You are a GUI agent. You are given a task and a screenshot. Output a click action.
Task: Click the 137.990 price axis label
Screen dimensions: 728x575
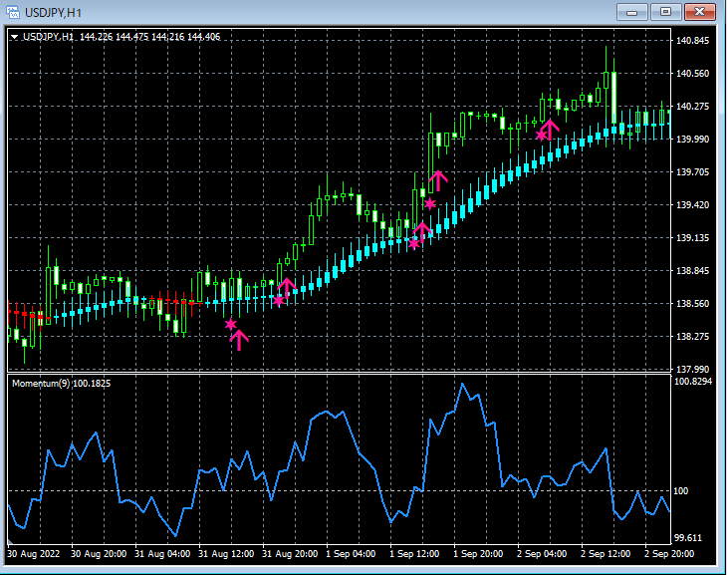(x=693, y=370)
